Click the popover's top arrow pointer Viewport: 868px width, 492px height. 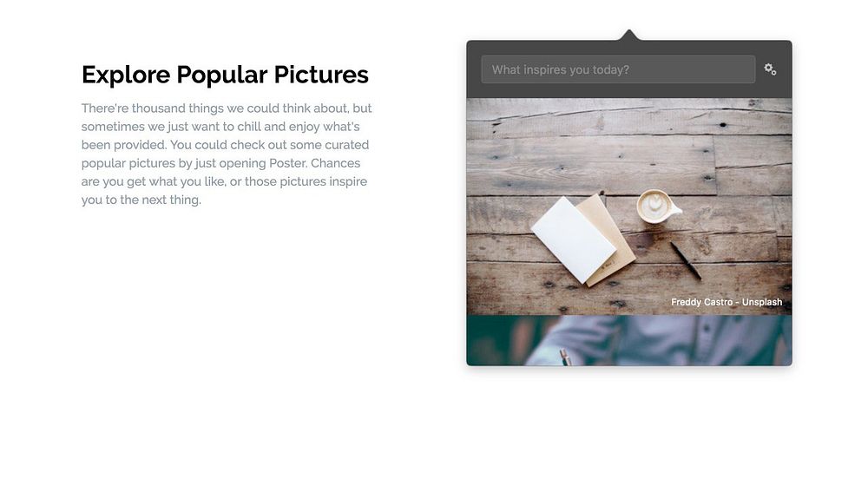628,35
